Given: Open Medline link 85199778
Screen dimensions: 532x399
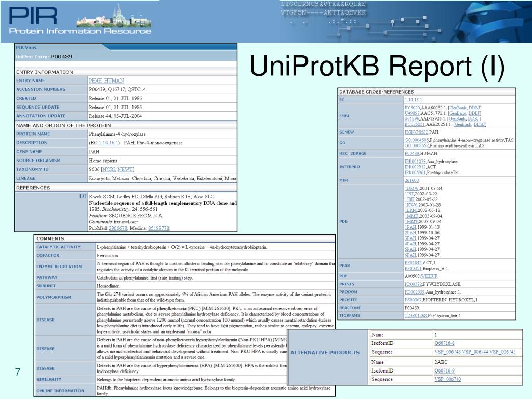Looking at the screenshot, I should click(158, 228).
